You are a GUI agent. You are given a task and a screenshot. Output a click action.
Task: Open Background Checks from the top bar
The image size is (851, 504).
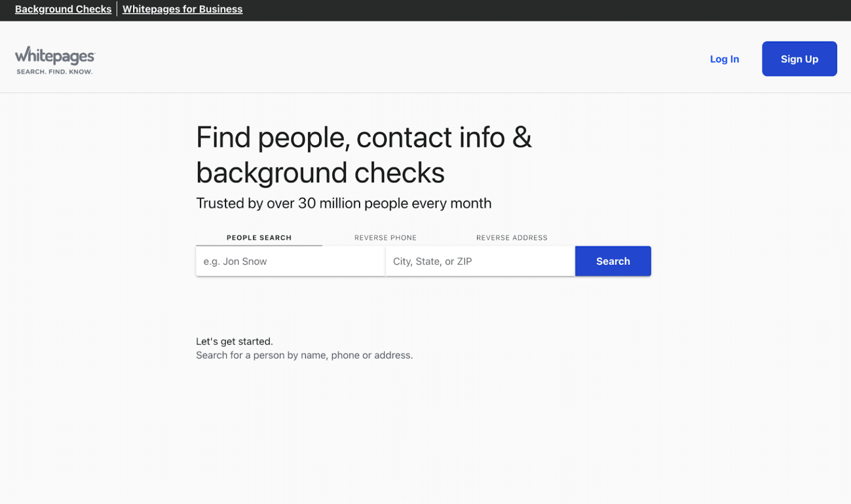tap(63, 9)
